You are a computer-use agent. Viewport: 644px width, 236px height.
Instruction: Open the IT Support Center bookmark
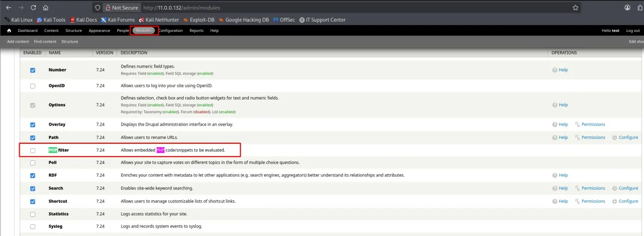point(322,20)
